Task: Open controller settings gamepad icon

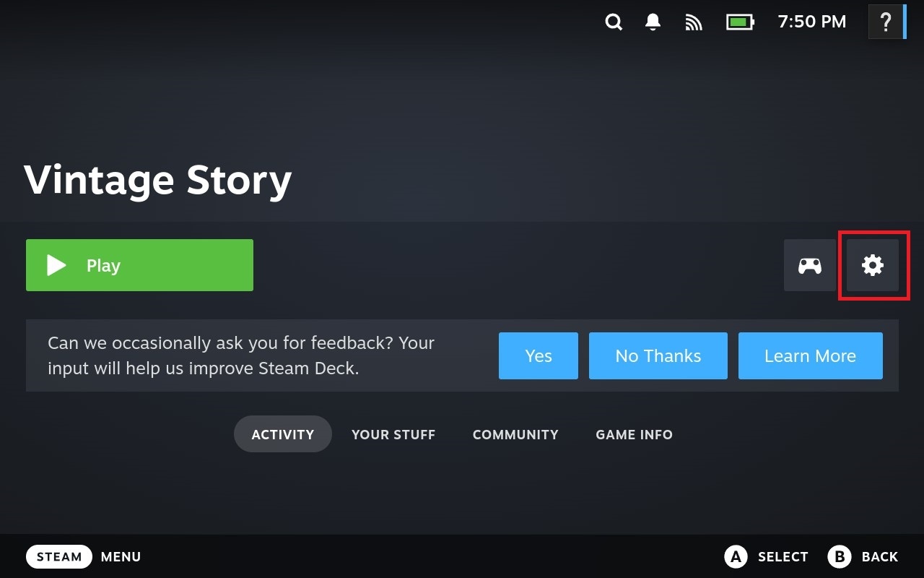Action: click(809, 266)
